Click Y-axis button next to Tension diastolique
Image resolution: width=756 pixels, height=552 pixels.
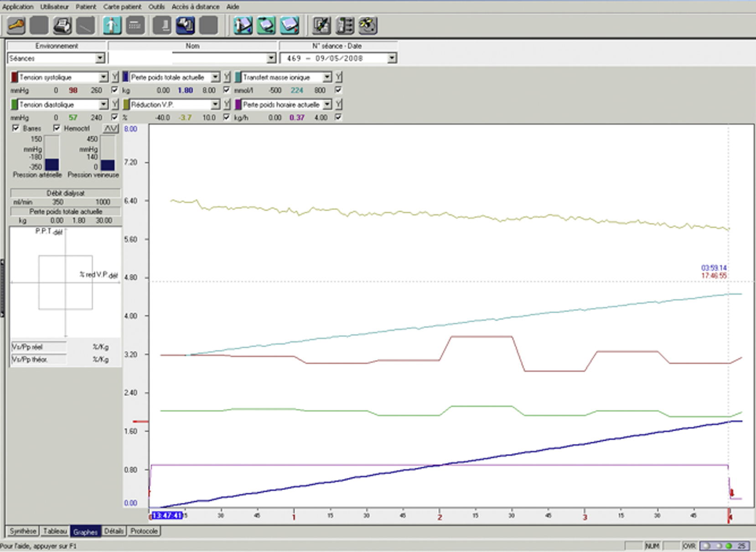pyautogui.click(x=115, y=104)
